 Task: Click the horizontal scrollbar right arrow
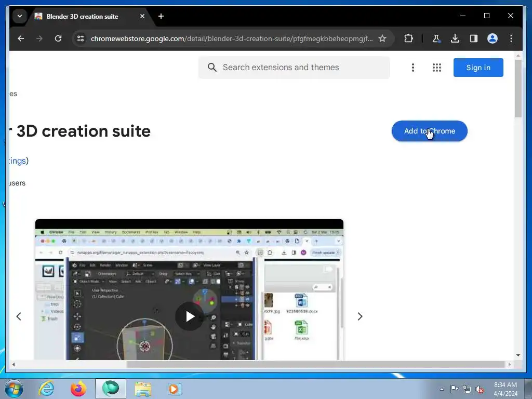coord(509,364)
